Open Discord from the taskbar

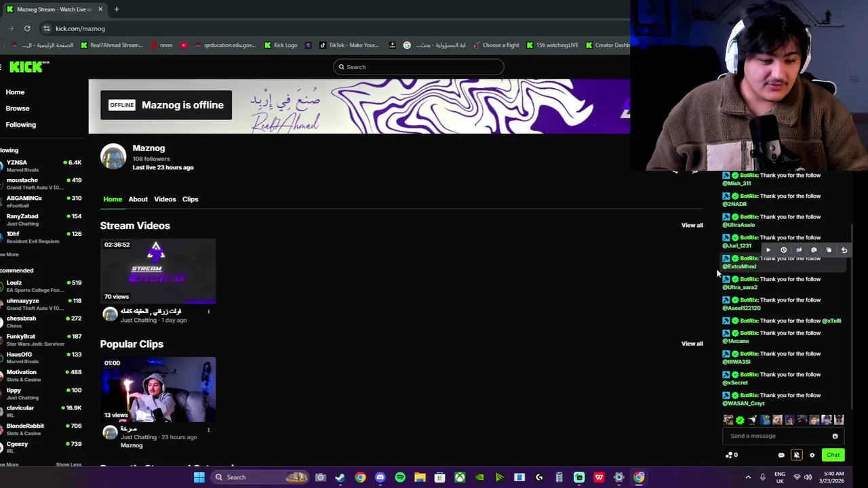380,477
